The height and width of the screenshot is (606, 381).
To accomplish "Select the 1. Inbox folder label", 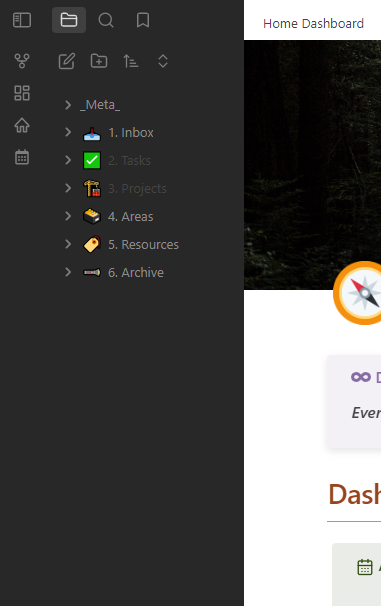I will click(131, 133).
